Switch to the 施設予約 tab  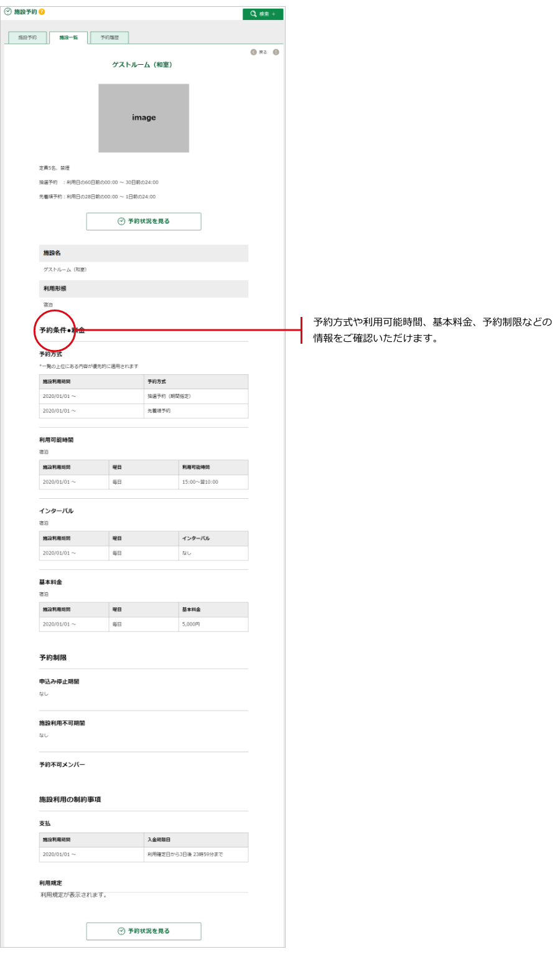click(x=27, y=38)
